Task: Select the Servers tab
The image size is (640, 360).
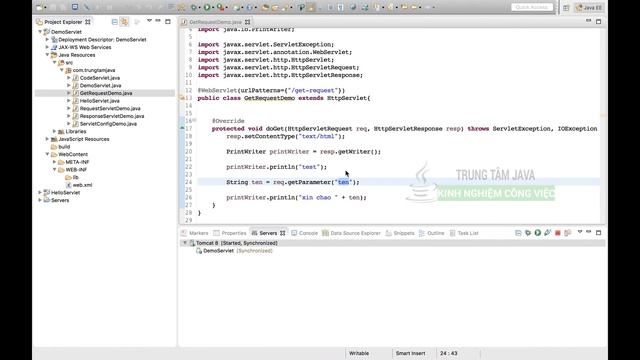Action: (268, 233)
